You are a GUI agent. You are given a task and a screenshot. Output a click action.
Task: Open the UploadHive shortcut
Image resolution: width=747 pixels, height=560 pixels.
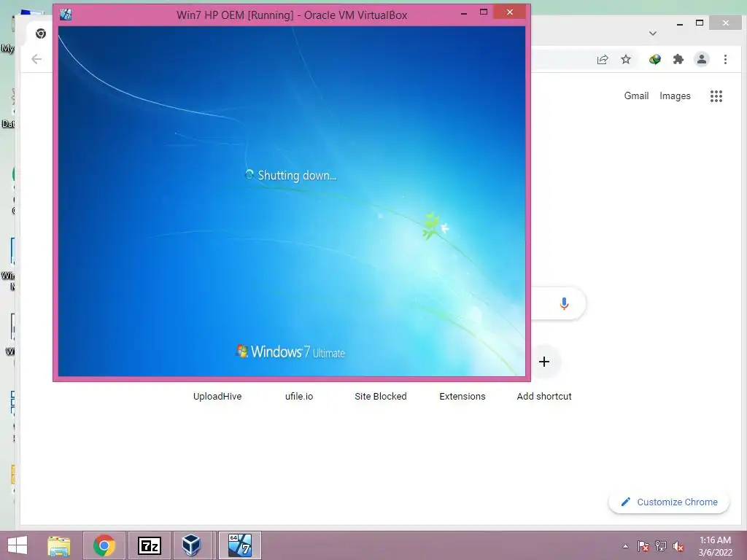click(x=217, y=396)
